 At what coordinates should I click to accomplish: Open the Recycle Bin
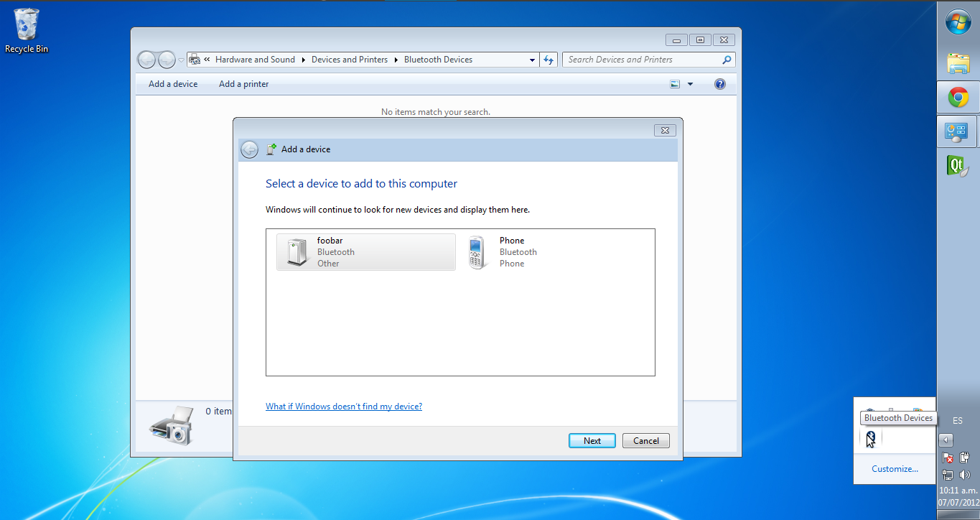coord(26,23)
